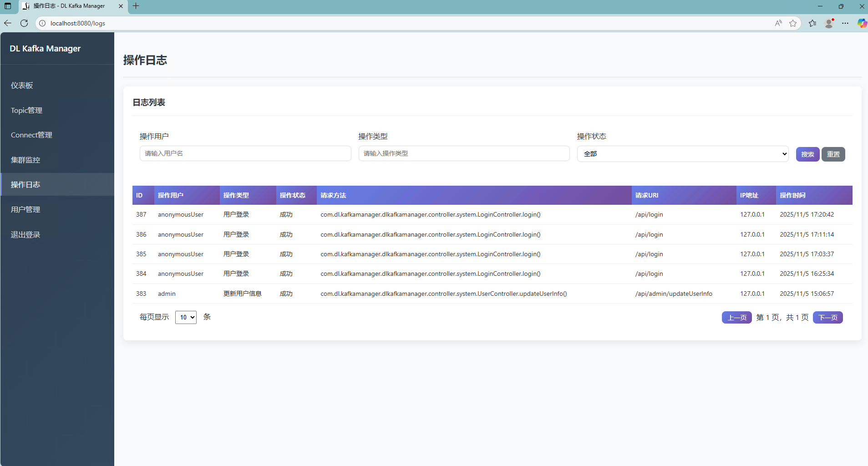Open 集群监控 in the sidebar

[x=57, y=160]
